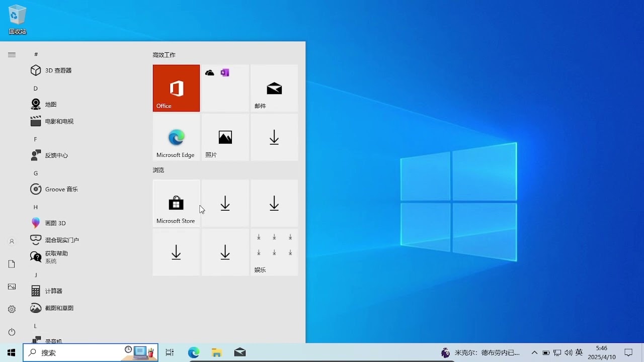Click the 搜索 search box on taskbar
644x362 pixels.
91,352
